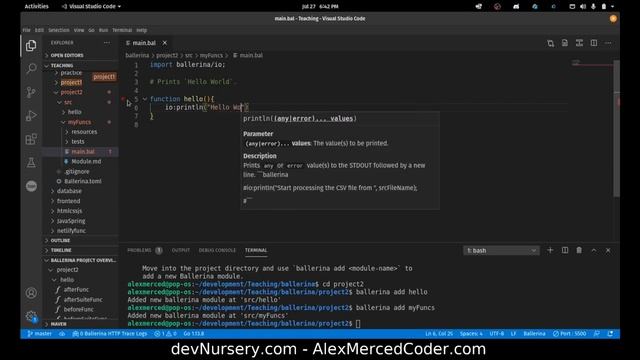Click the split editor icon
The width and height of the screenshot is (640, 360).
click(x=594, y=43)
